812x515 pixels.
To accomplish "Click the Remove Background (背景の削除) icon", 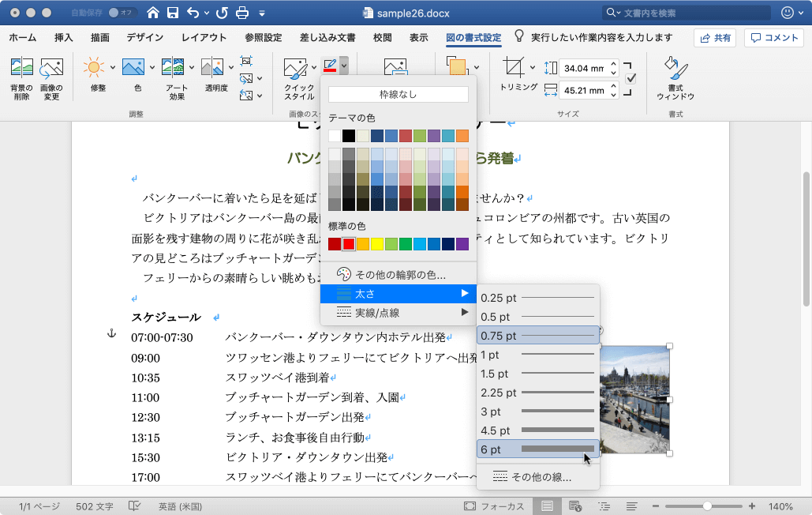I will pyautogui.click(x=21, y=69).
